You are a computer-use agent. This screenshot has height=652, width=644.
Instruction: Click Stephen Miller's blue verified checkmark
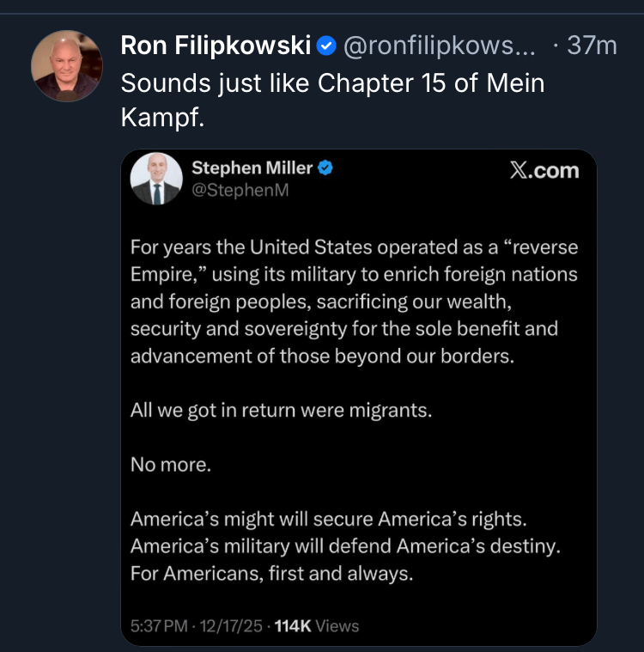coord(326,168)
